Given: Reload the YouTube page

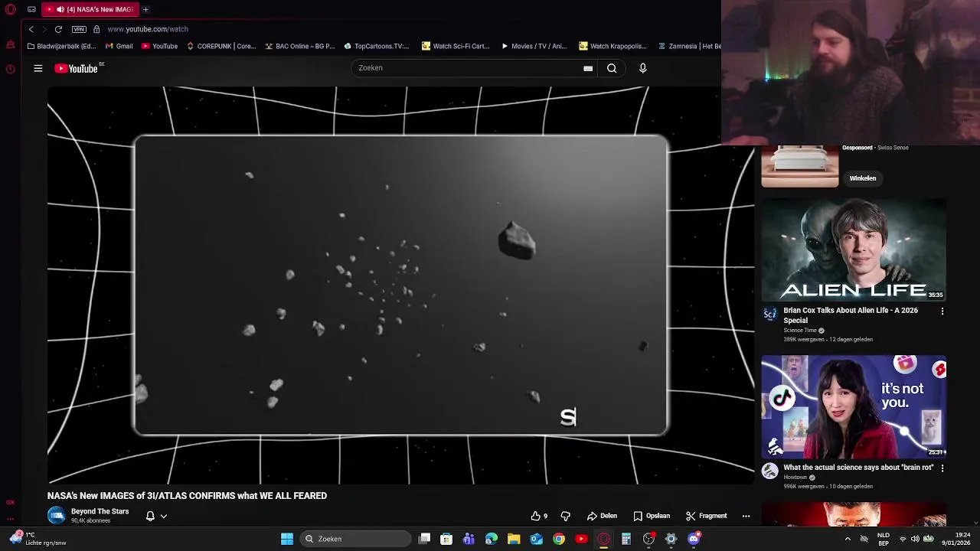Looking at the screenshot, I should click(58, 29).
